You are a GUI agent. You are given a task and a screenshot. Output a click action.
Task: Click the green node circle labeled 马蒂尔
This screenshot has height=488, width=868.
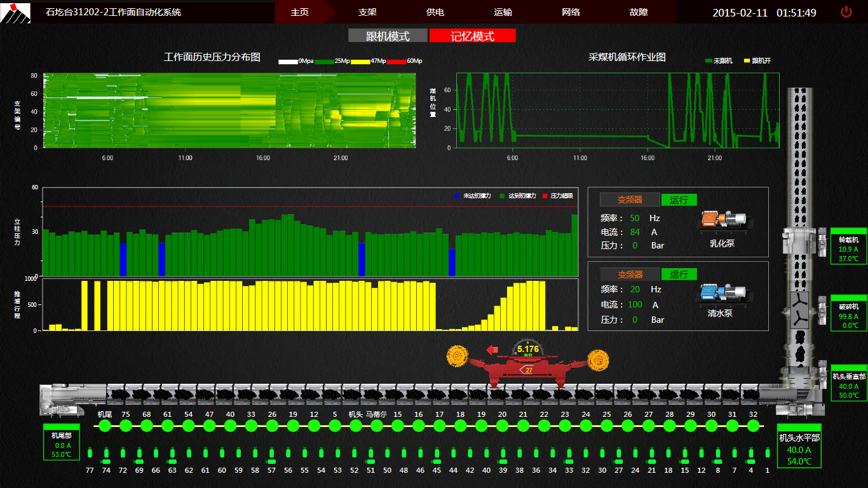pos(376,426)
